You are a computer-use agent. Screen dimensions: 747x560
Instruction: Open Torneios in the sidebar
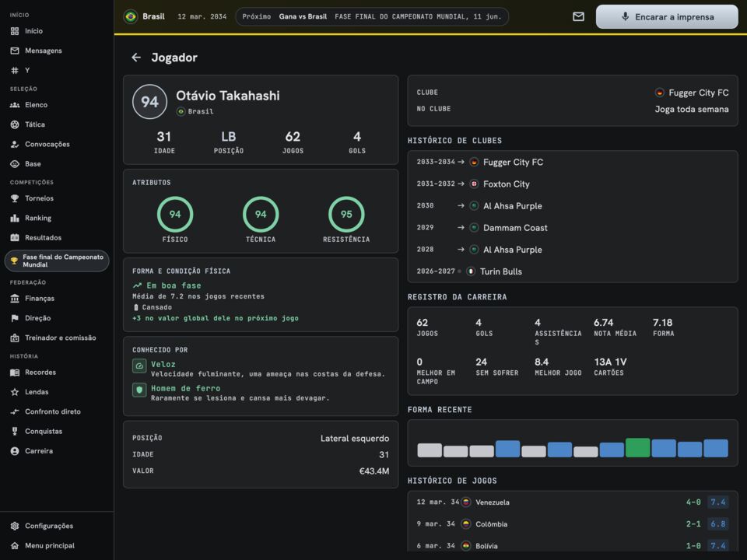pyautogui.click(x=57, y=198)
